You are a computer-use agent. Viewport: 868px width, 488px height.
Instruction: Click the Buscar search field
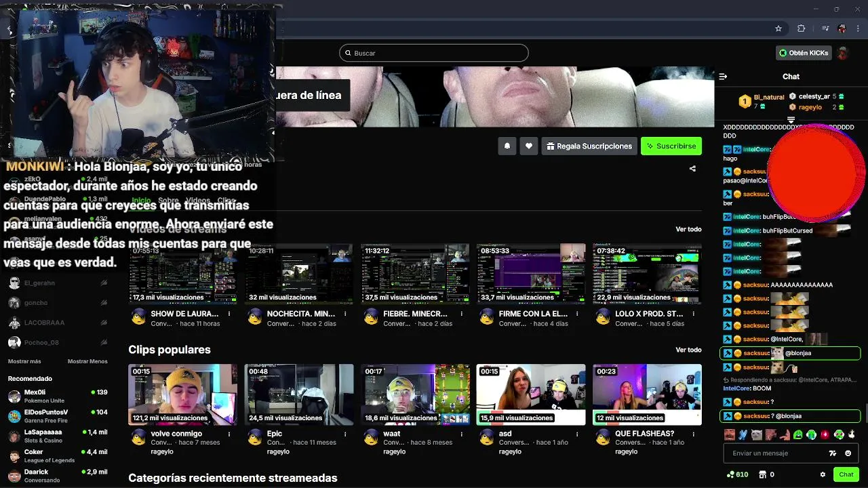coord(434,53)
